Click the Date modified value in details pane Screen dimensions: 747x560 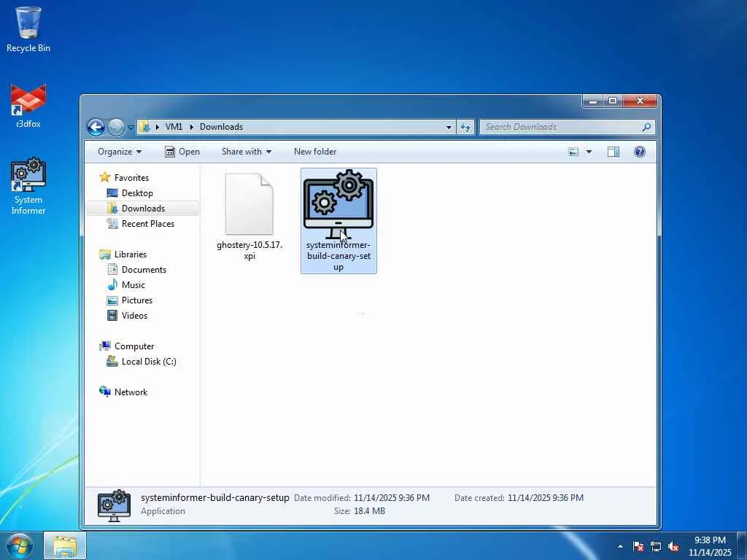(392, 497)
